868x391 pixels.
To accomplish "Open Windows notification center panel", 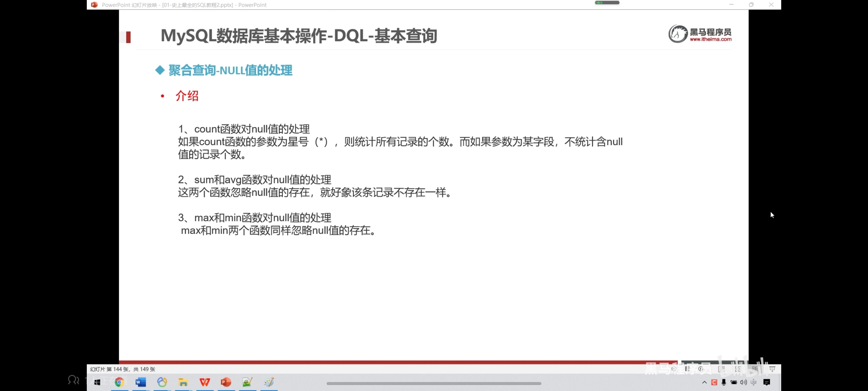I will tap(767, 382).
